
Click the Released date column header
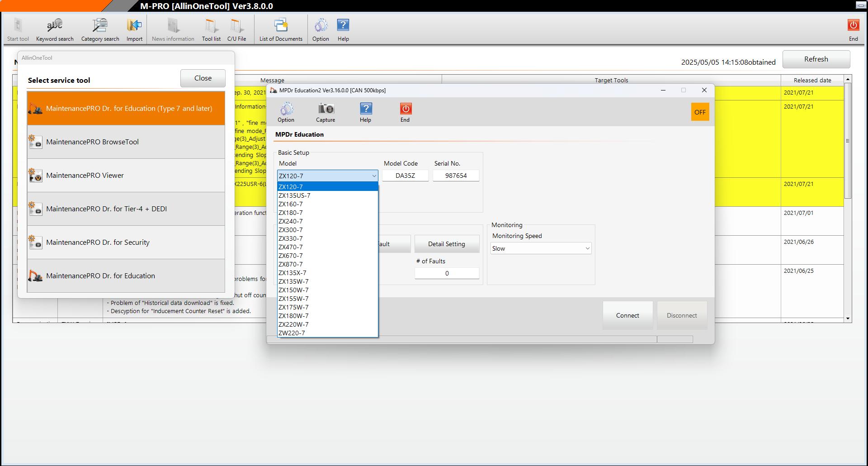tap(812, 80)
